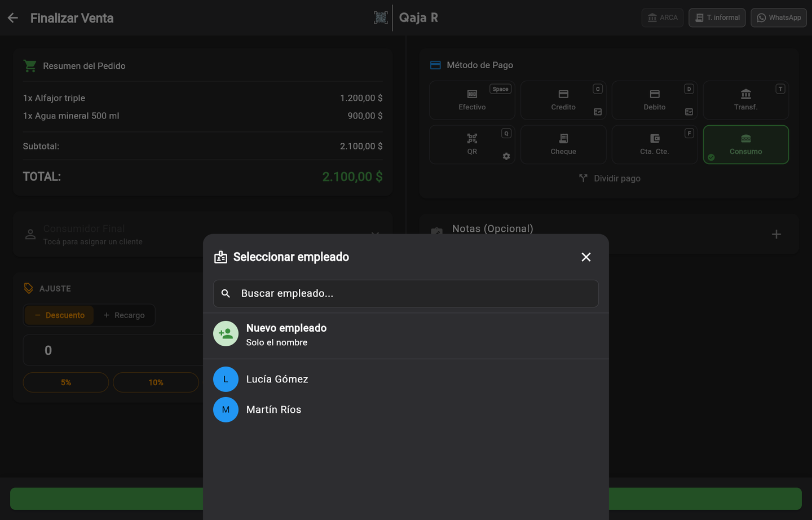Apply the 10% quick adjustment

click(x=156, y=382)
